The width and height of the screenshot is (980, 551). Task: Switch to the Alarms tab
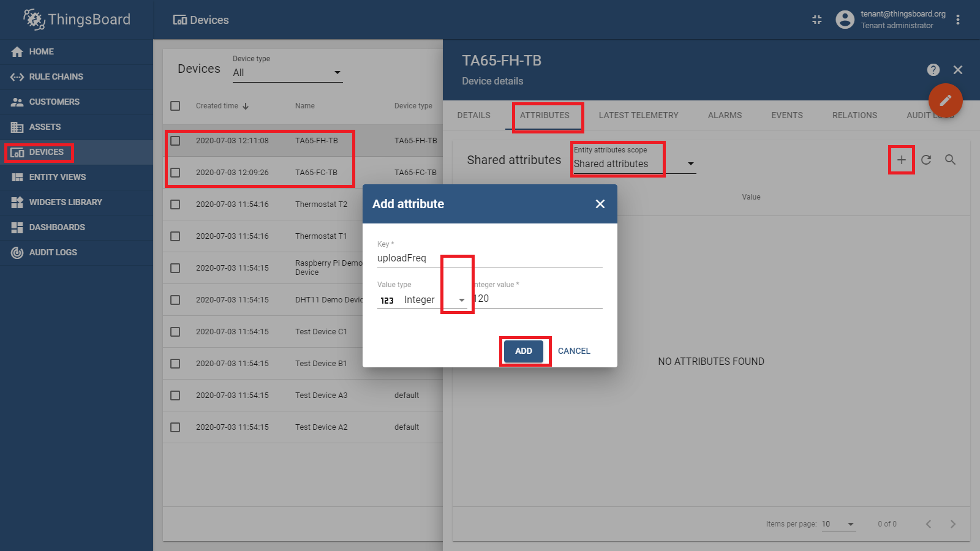pos(725,115)
